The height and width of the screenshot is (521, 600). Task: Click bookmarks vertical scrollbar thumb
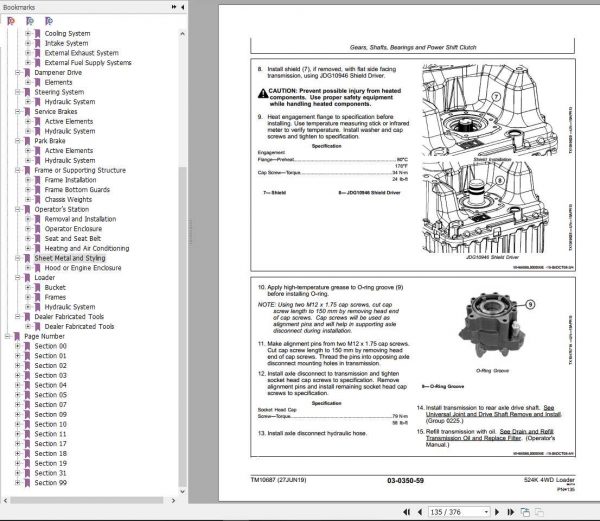(183, 326)
